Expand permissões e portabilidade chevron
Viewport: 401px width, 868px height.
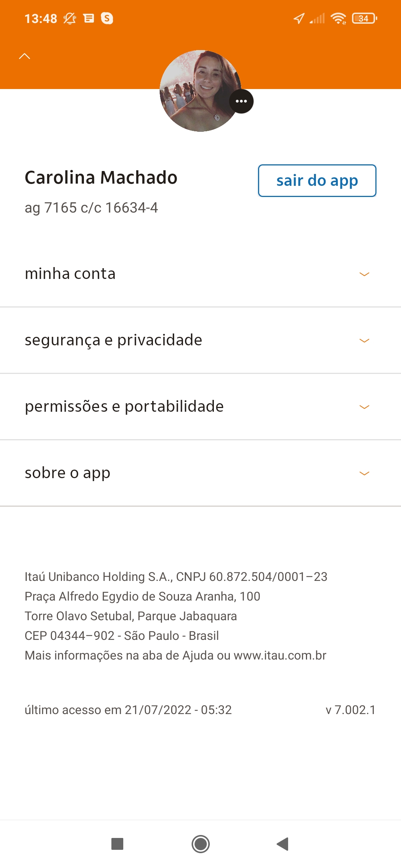364,407
